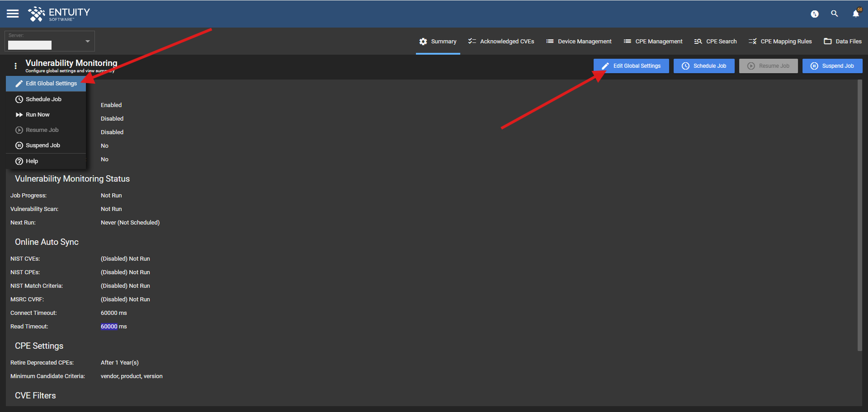Click the Vulnerability Monitoring Status heading

(72, 179)
